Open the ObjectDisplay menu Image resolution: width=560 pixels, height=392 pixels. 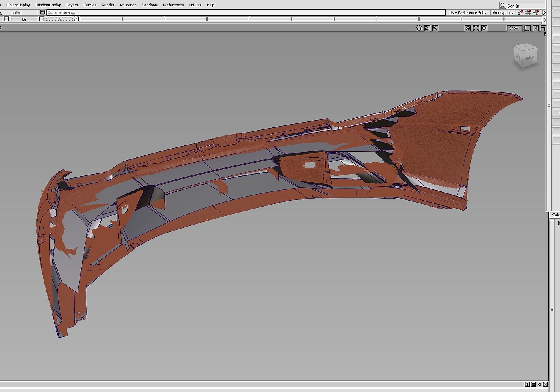(18, 5)
